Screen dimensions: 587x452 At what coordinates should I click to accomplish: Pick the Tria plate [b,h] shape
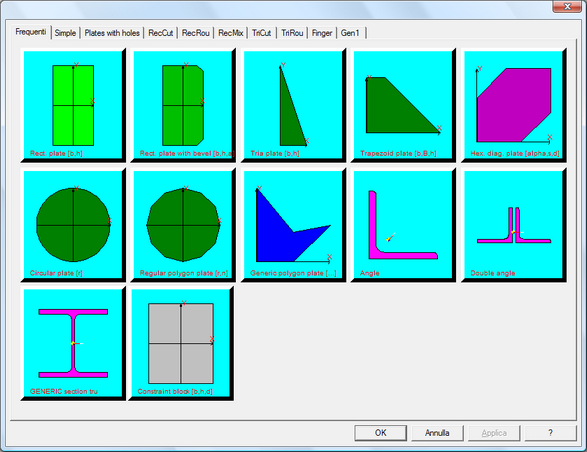[293, 105]
